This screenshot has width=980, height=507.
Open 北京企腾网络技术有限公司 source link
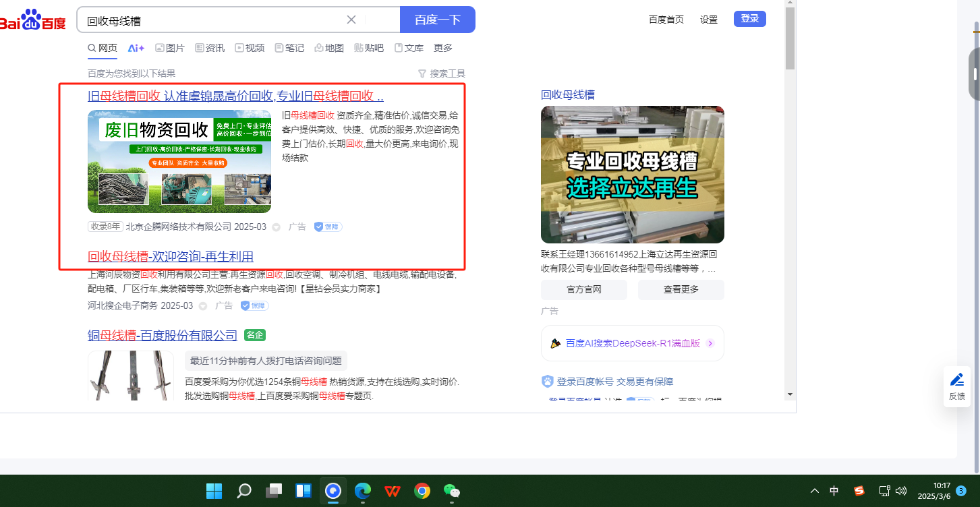point(179,227)
